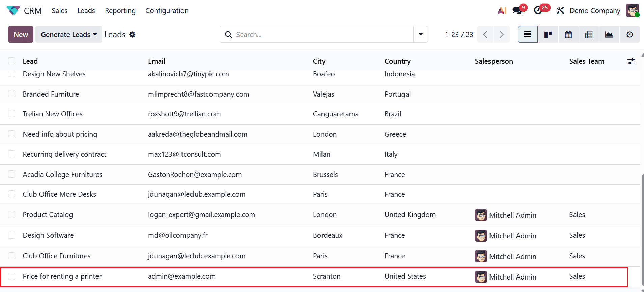Open the messages chat icon
This screenshot has height=292, width=644.
click(x=517, y=10)
